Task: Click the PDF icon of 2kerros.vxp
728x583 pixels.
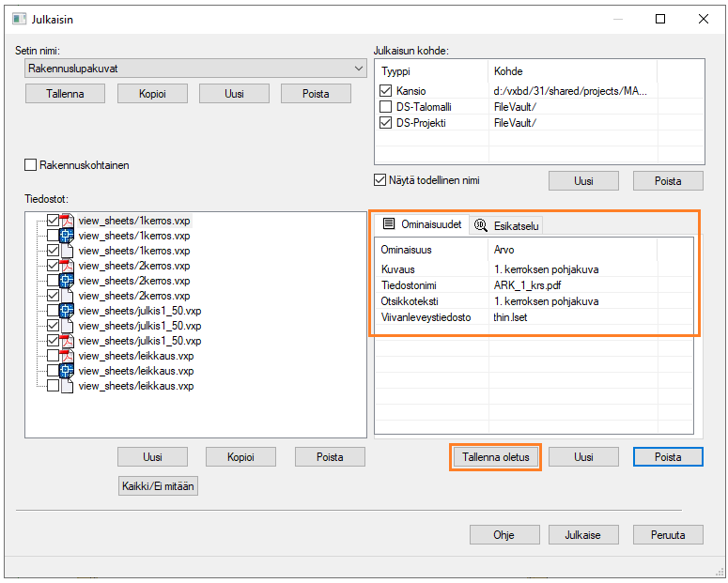Action: tap(68, 266)
